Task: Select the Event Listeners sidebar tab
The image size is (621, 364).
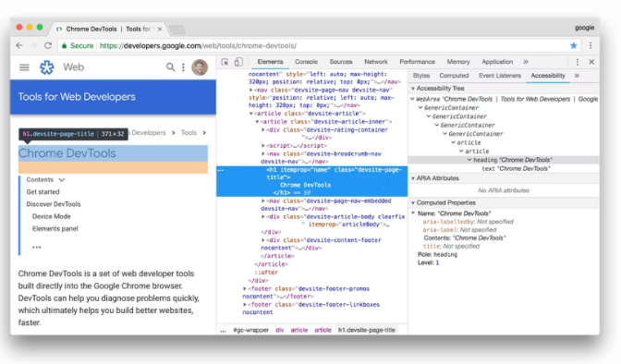Action: [499, 76]
